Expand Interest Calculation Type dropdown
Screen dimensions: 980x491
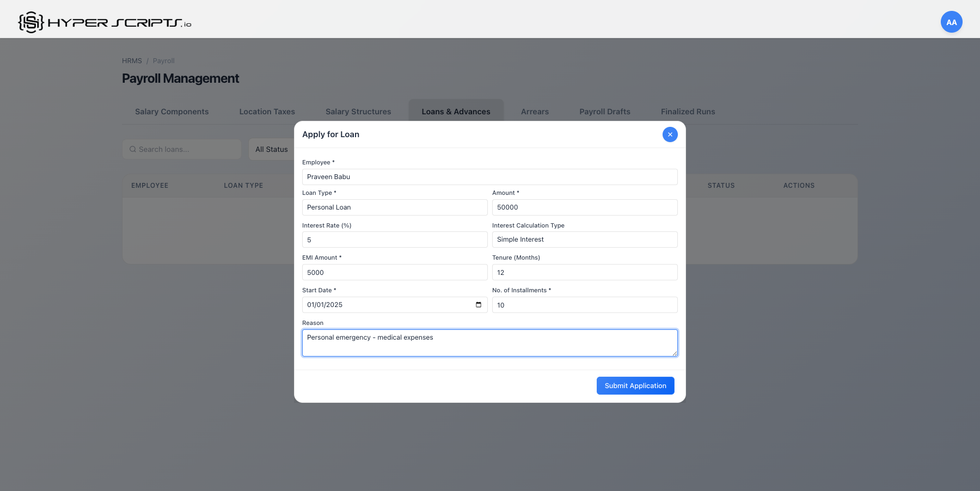click(x=584, y=240)
